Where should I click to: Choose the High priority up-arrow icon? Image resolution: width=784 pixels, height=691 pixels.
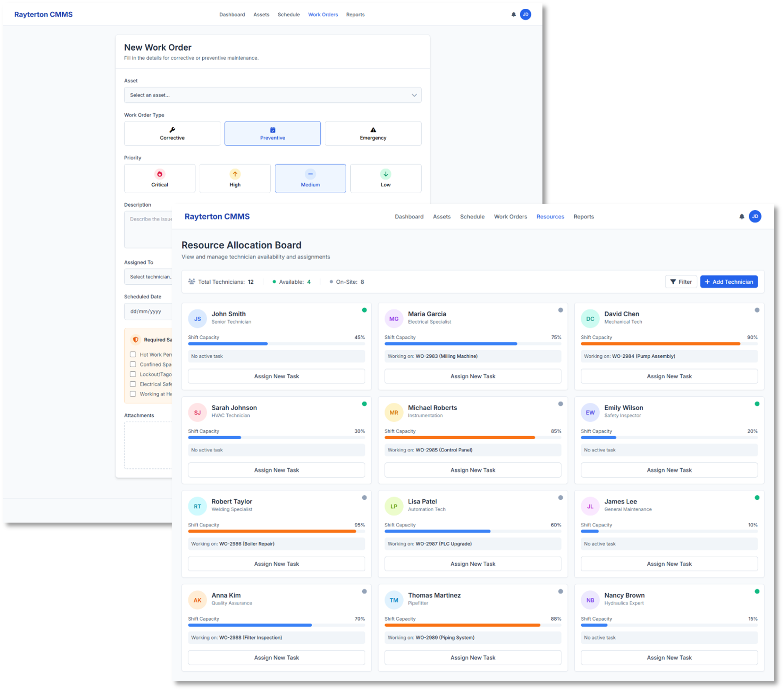(x=235, y=174)
